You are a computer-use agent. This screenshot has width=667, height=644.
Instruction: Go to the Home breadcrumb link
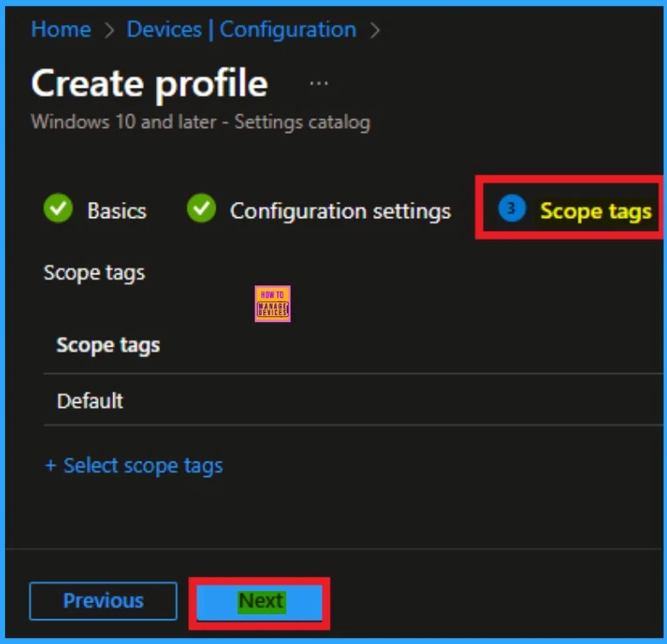tap(60, 30)
